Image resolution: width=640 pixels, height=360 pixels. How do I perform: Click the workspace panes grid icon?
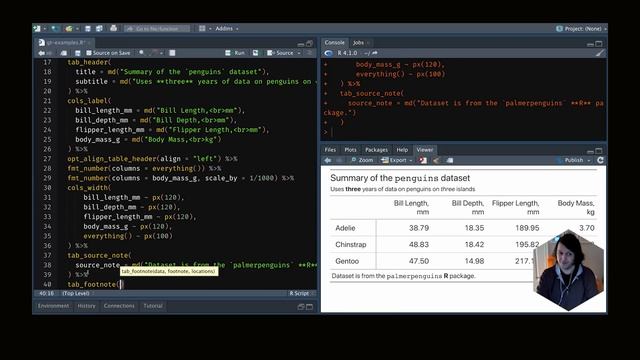click(x=202, y=29)
